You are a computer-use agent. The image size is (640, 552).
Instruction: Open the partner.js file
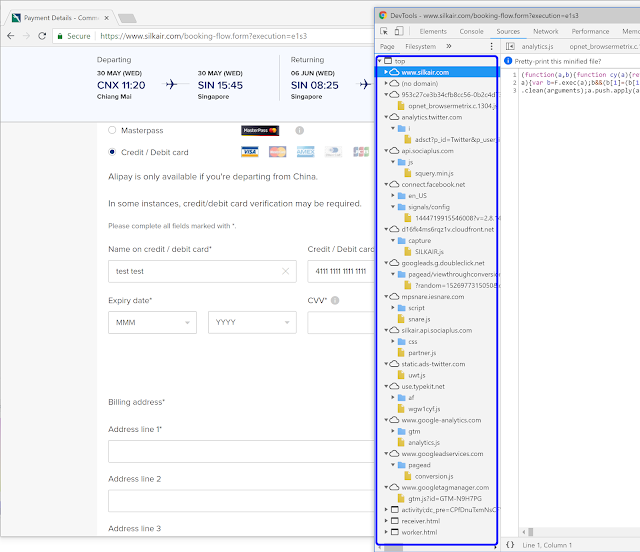point(422,353)
